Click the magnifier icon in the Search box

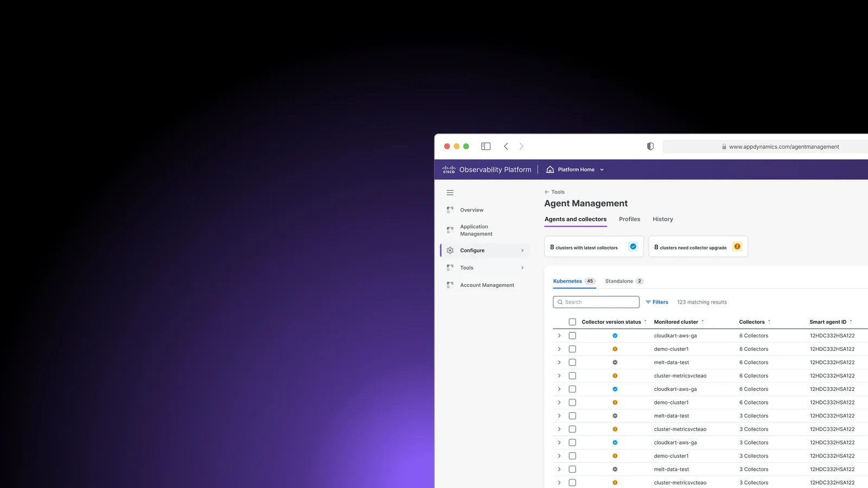coord(560,302)
